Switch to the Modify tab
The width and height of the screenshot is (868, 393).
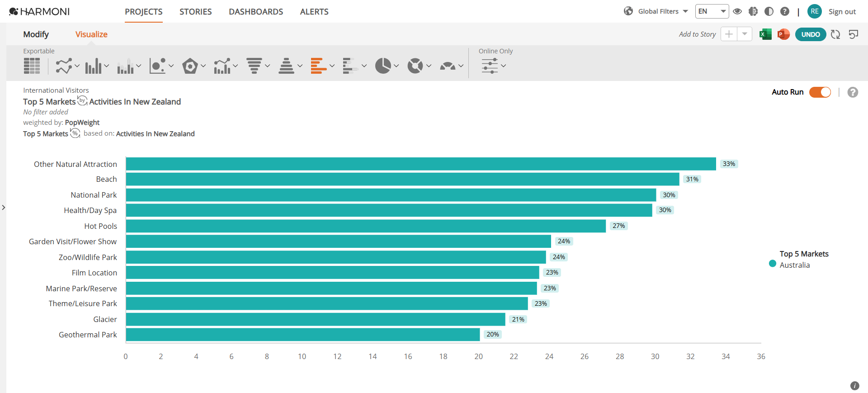(x=36, y=34)
